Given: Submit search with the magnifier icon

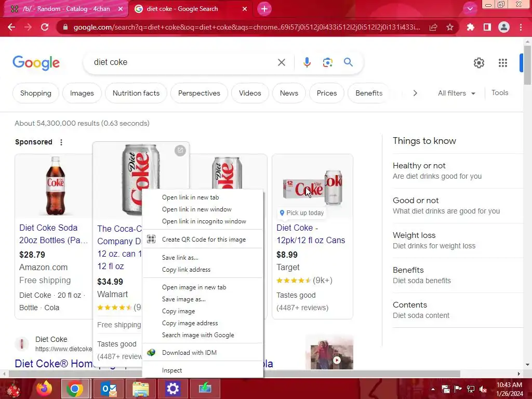Looking at the screenshot, I should [348, 62].
